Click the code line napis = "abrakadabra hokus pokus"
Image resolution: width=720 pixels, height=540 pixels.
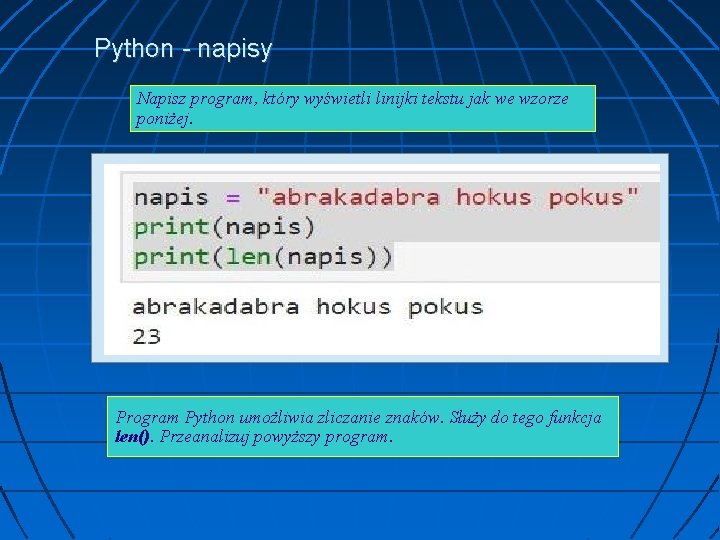click(386, 197)
